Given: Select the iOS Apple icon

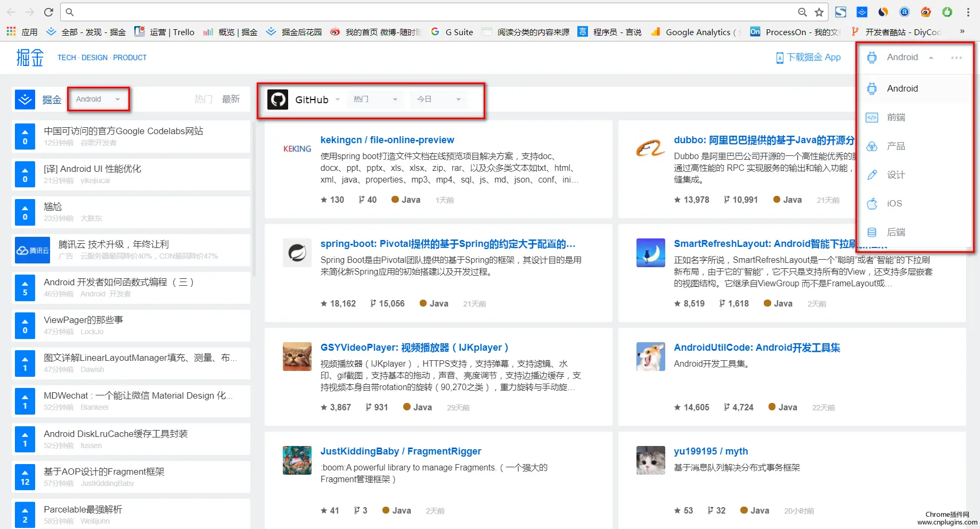Looking at the screenshot, I should [x=872, y=203].
